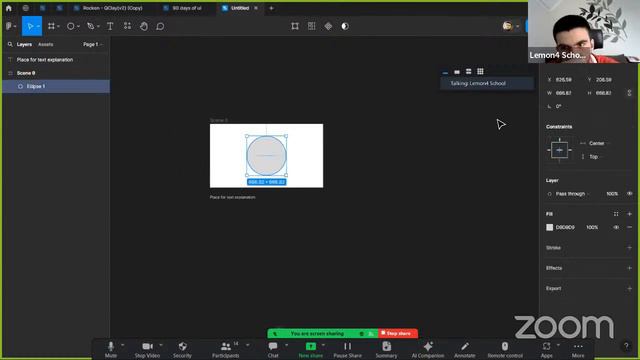The width and height of the screenshot is (640, 360).
Task: Select the Comment tool
Action: pos(160,26)
